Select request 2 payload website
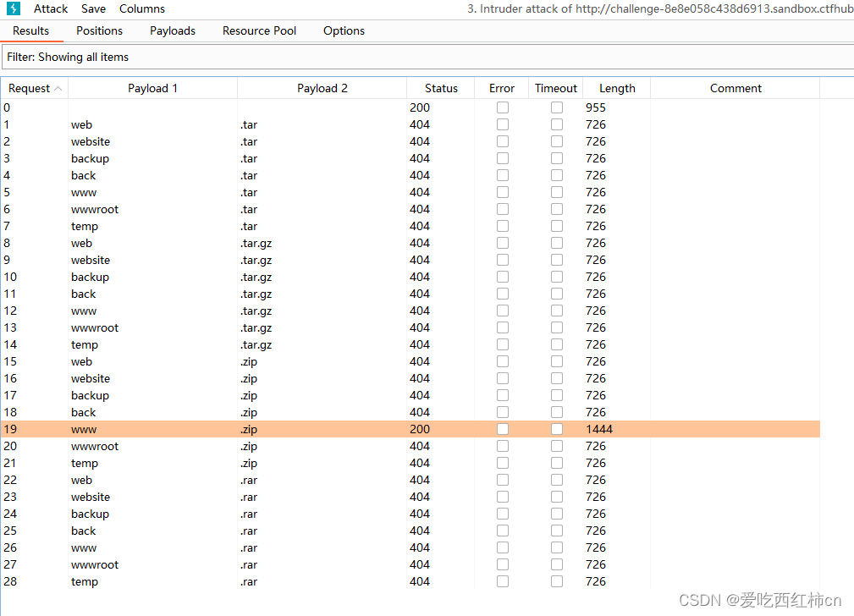The height and width of the screenshot is (616, 854). (91, 141)
